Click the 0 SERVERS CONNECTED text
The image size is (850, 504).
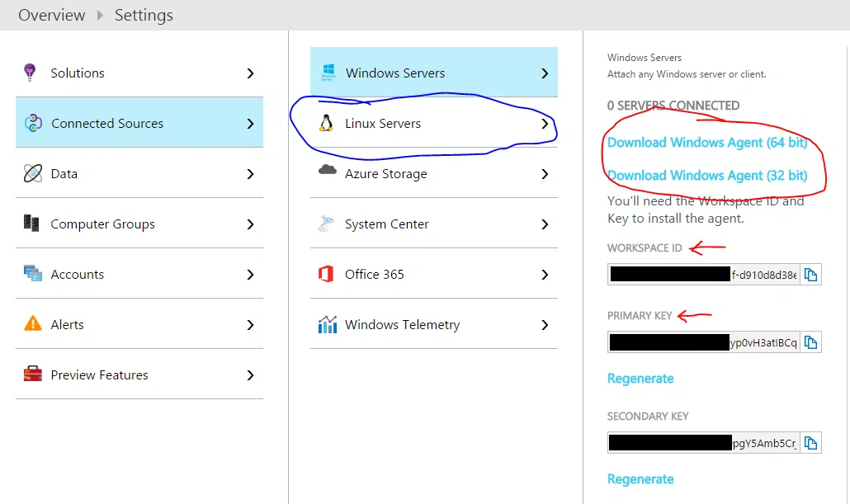click(673, 106)
